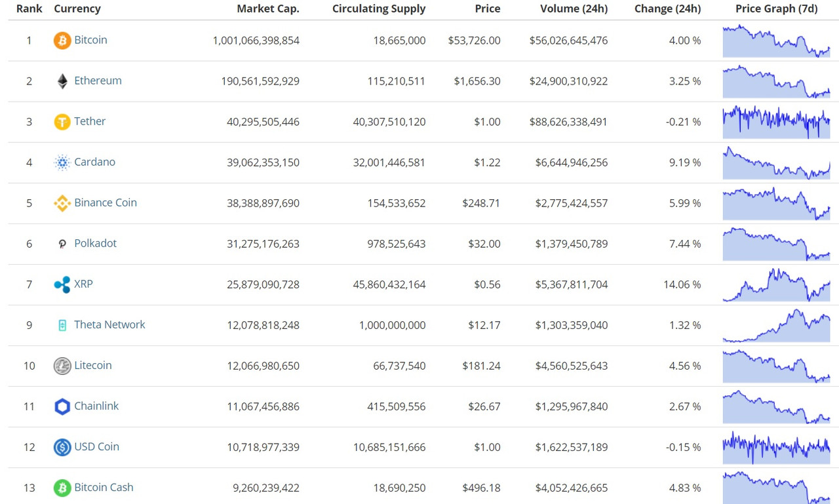Click the Litecoin logo icon

(x=62, y=366)
